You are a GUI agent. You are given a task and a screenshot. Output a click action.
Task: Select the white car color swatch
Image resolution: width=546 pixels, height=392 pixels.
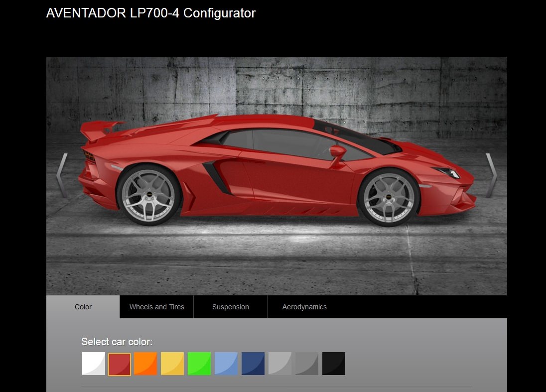[93, 364]
